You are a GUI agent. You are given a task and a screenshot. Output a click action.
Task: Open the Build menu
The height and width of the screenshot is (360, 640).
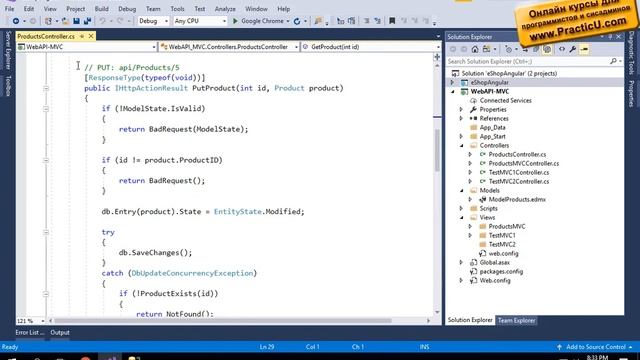[x=101, y=9]
